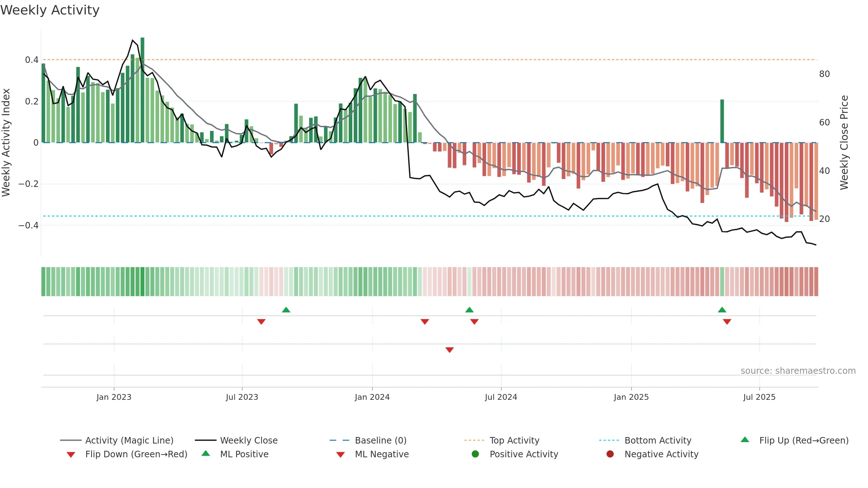This screenshot has height=488, width=868.
Task: Click the 'Weekly Activity Index' axis title
Action: tap(6, 142)
